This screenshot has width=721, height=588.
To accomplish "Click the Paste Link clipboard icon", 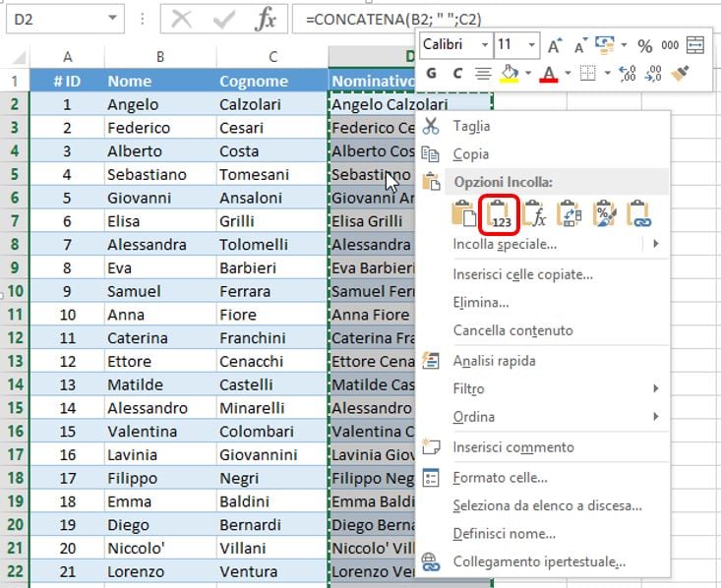I will click(639, 214).
